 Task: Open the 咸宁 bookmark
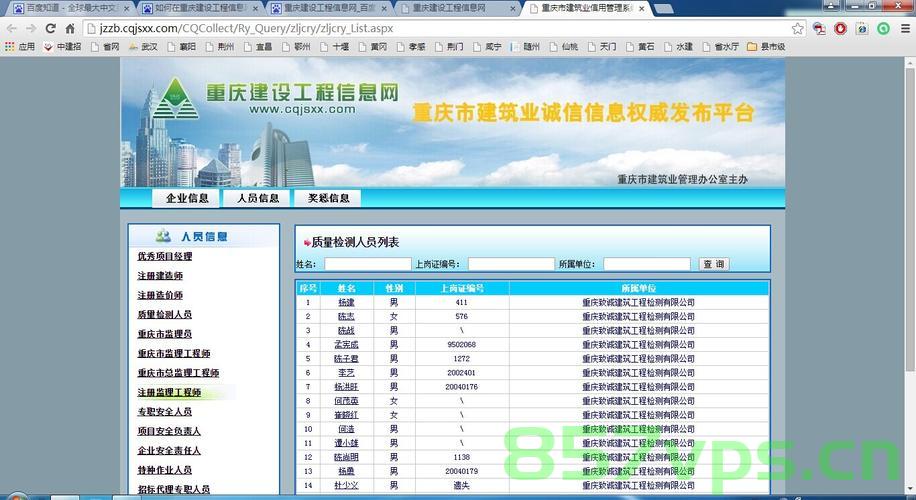click(x=487, y=47)
